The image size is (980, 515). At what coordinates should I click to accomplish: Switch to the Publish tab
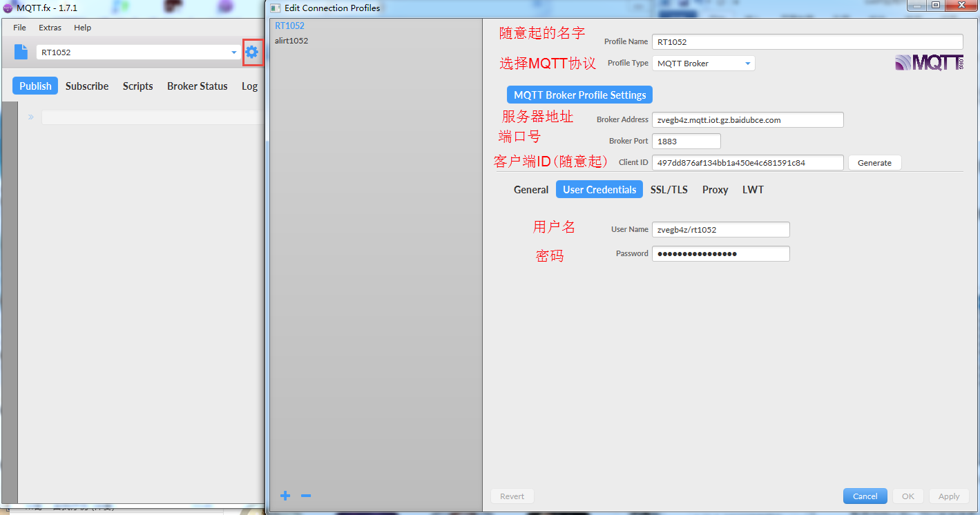click(35, 86)
